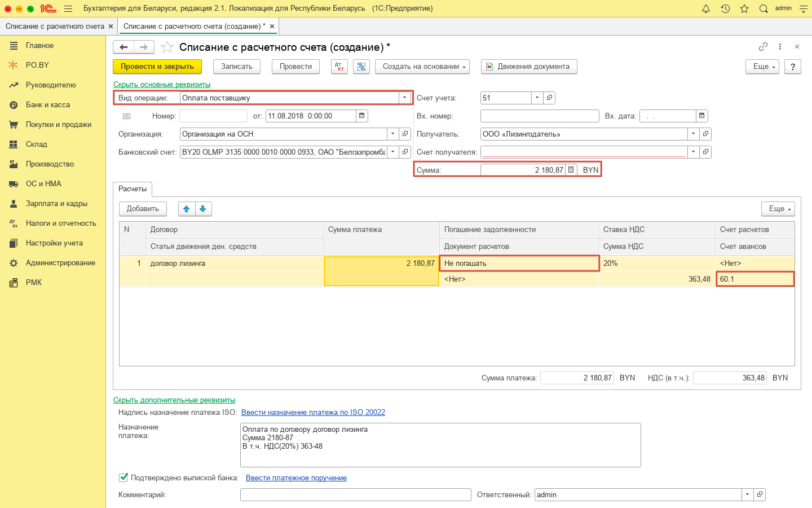Expand the 'Вид операции' dropdown
Viewport: 812px width, 508px height.
404,98
